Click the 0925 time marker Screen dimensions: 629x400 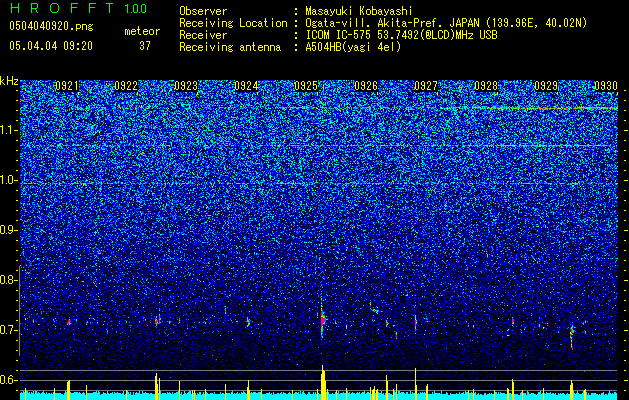coord(306,86)
